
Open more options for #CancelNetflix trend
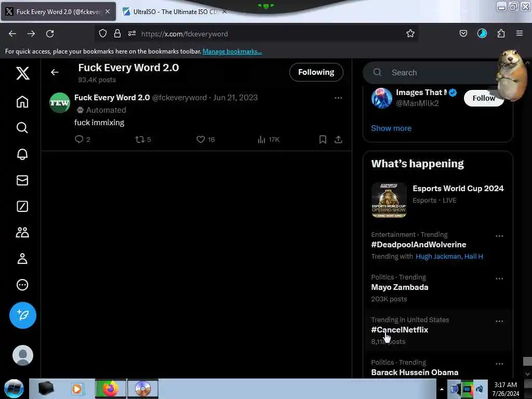click(x=499, y=321)
